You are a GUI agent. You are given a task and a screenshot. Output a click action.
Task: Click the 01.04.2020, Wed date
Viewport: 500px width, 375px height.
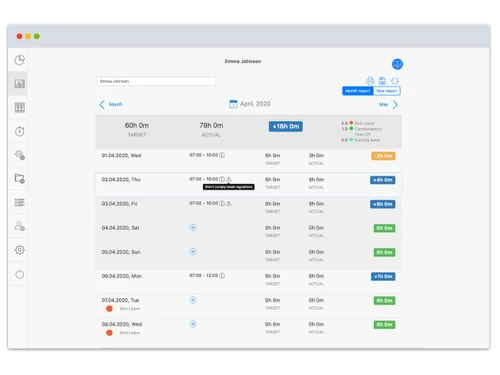(x=121, y=155)
